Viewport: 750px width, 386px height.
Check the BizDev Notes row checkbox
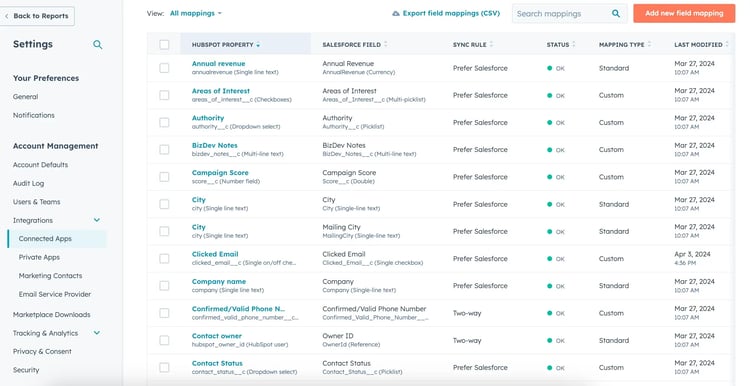click(164, 150)
